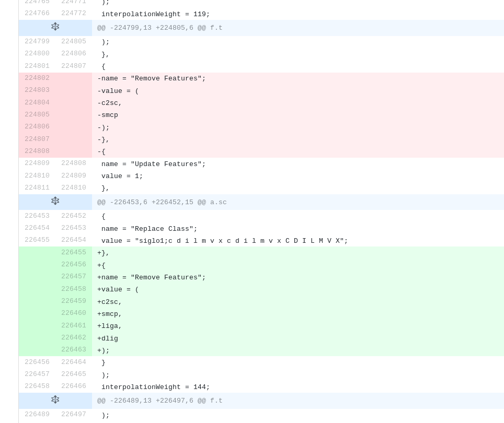Click hunk header '@@ -224799,13 +224805,6 @@ f.t'

160,28
